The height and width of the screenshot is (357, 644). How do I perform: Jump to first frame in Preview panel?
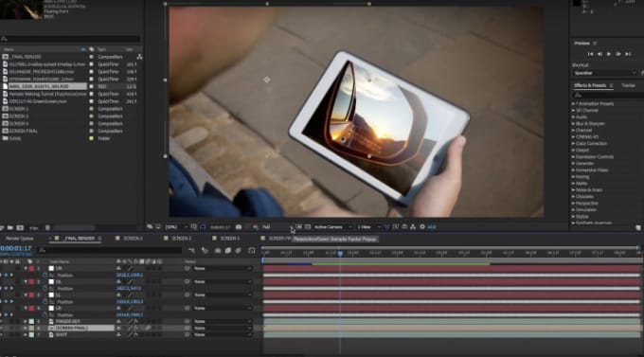590,54
